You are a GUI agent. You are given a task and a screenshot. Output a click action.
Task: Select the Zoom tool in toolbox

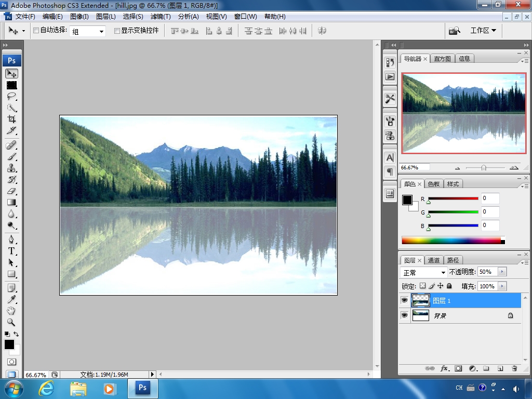(x=11, y=322)
